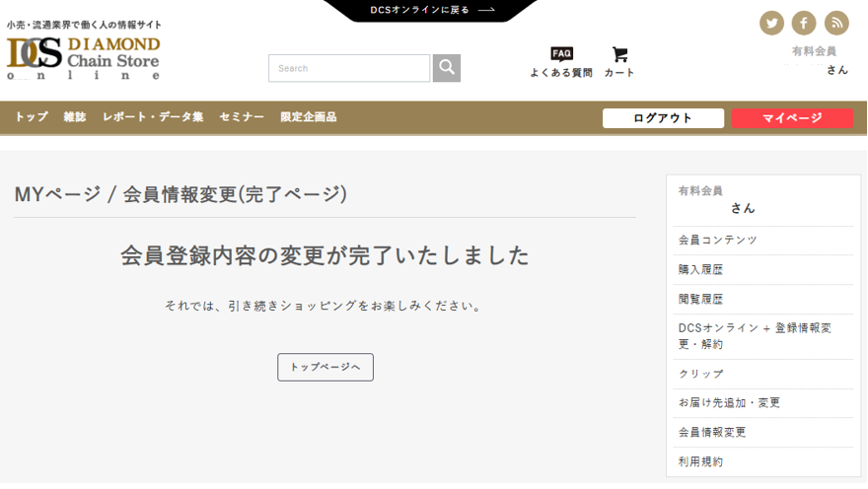Open お届け先追加・変更 sidebar link

[729, 403]
